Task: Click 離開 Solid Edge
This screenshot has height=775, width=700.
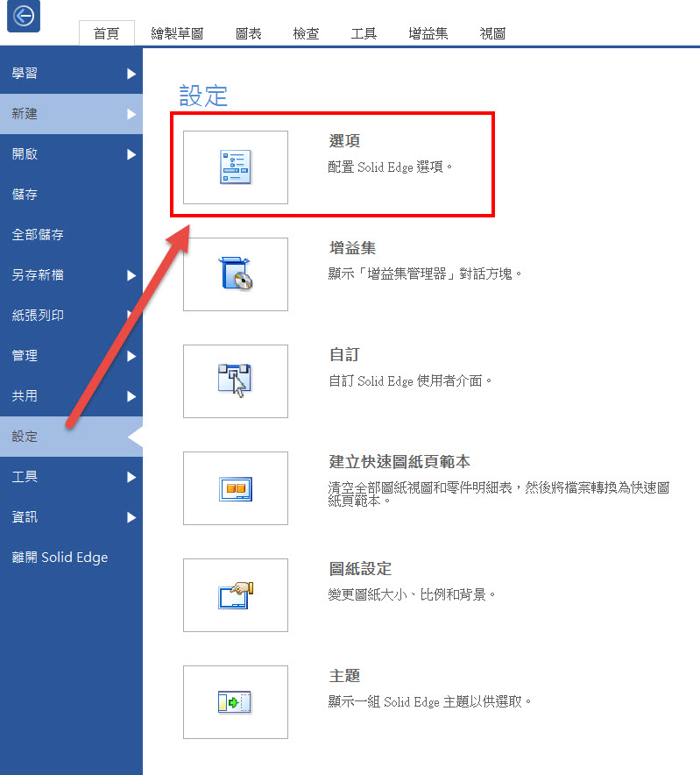Action: [71, 558]
